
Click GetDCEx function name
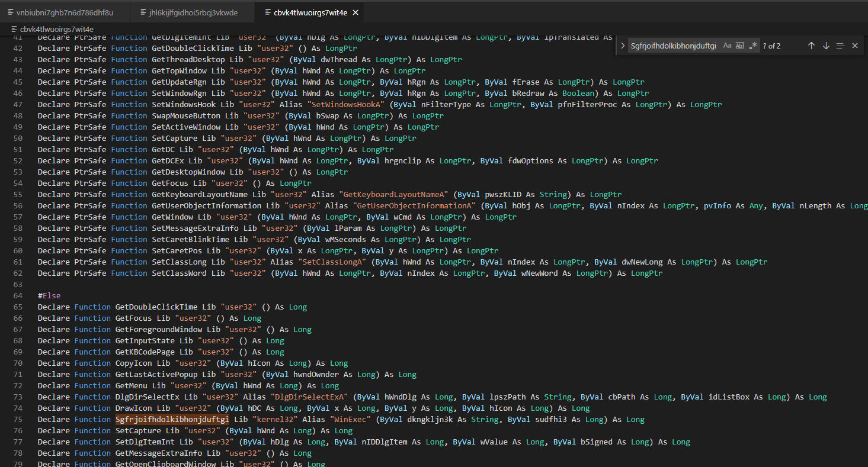click(168, 160)
